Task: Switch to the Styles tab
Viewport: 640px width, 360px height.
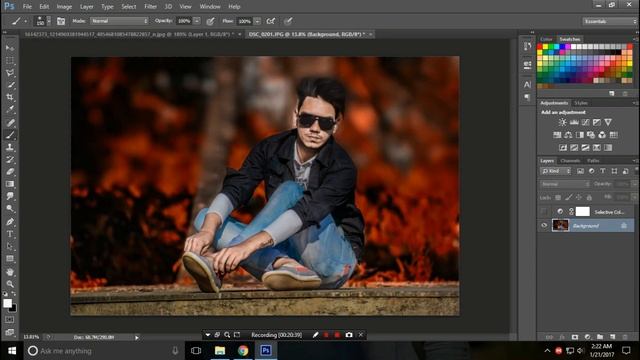Action: (581, 103)
